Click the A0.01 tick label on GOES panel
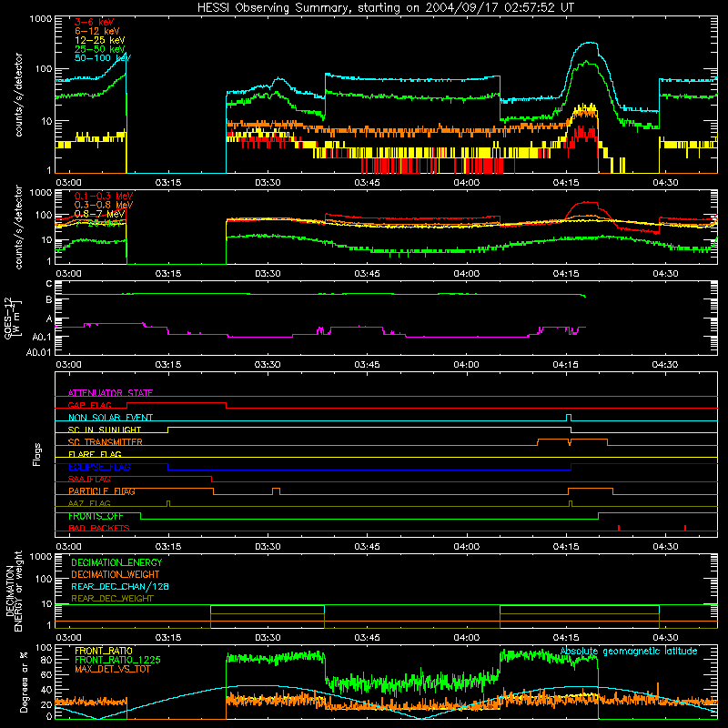Screen dimensions: 728x728 click(39, 352)
